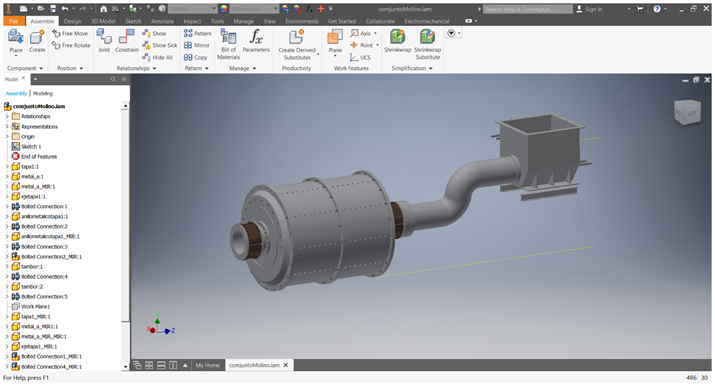Choose the Mirror component tool
715x386 pixels.
point(197,45)
